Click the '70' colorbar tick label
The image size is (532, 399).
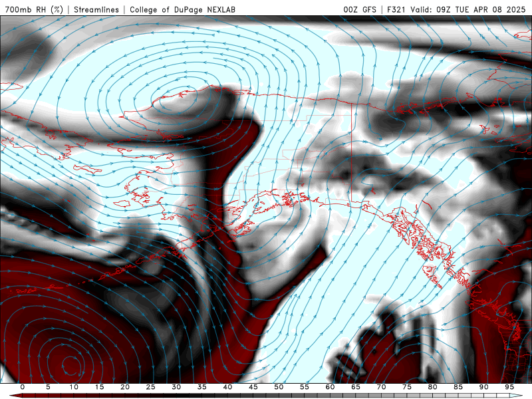pyautogui.click(x=381, y=387)
